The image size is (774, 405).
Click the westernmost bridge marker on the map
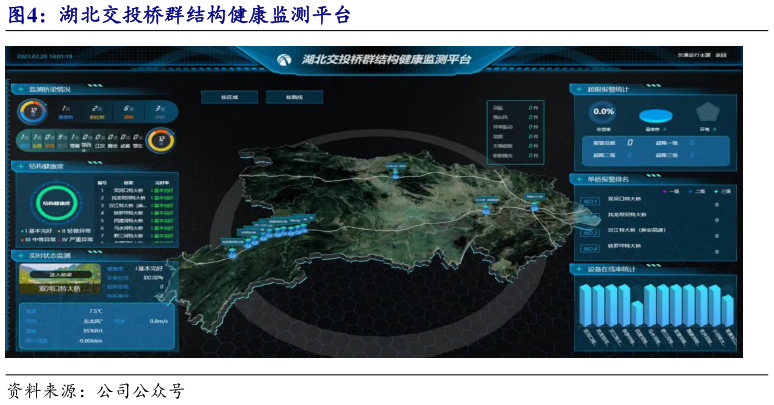click(x=233, y=252)
